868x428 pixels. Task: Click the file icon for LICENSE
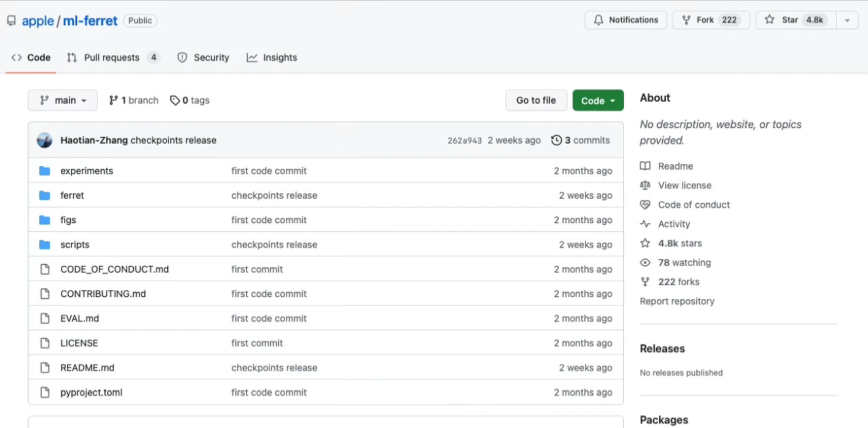(x=45, y=343)
